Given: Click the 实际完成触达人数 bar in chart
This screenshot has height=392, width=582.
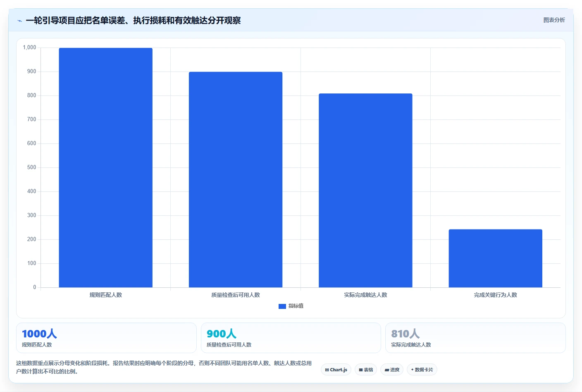Looking at the screenshot, I should [365, 190].
